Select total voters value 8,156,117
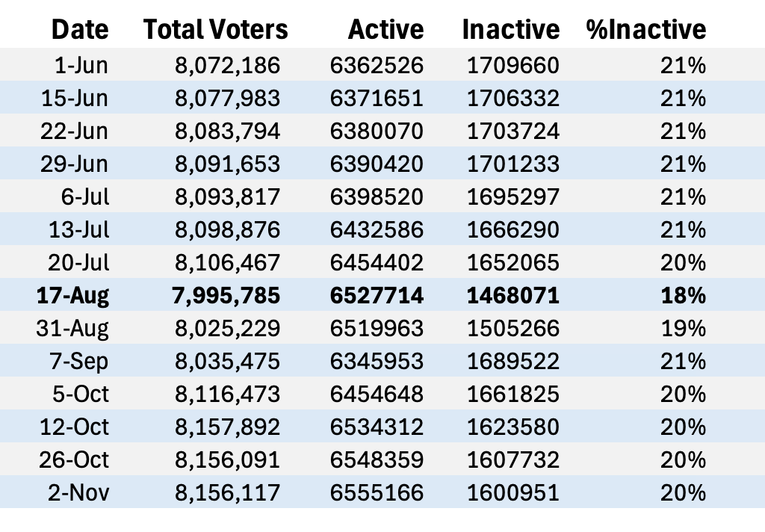This screenshot has width=765, height=532. coord(227,493)
